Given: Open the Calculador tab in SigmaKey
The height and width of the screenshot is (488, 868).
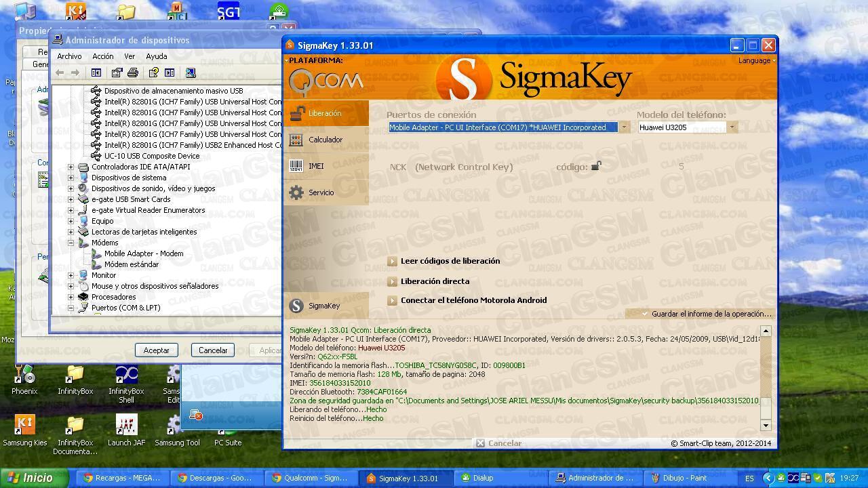Looking at the screenshot, I should point(326,140).
